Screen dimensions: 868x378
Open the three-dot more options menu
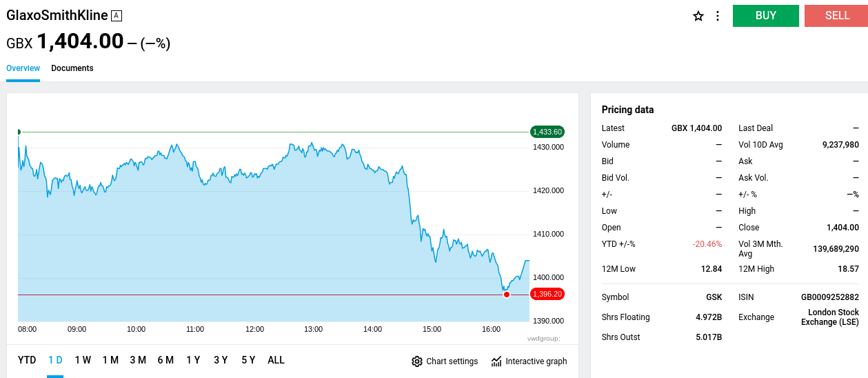pyautogui.click(x=718, y=16)
